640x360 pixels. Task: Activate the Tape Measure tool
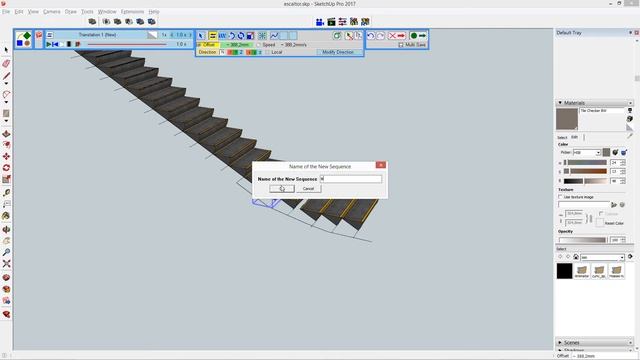pos(6,192)
